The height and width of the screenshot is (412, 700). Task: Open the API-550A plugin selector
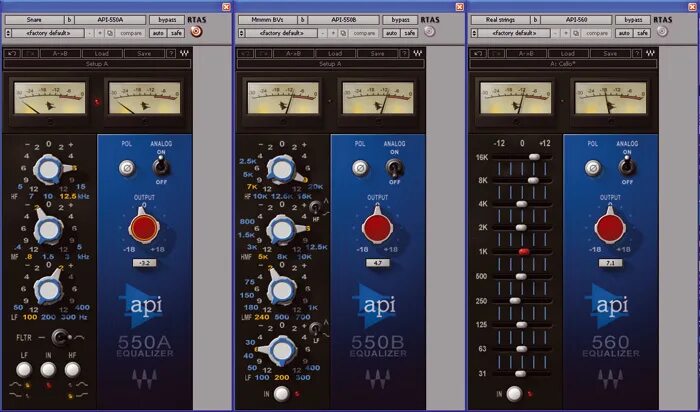(x=110, y=20)
